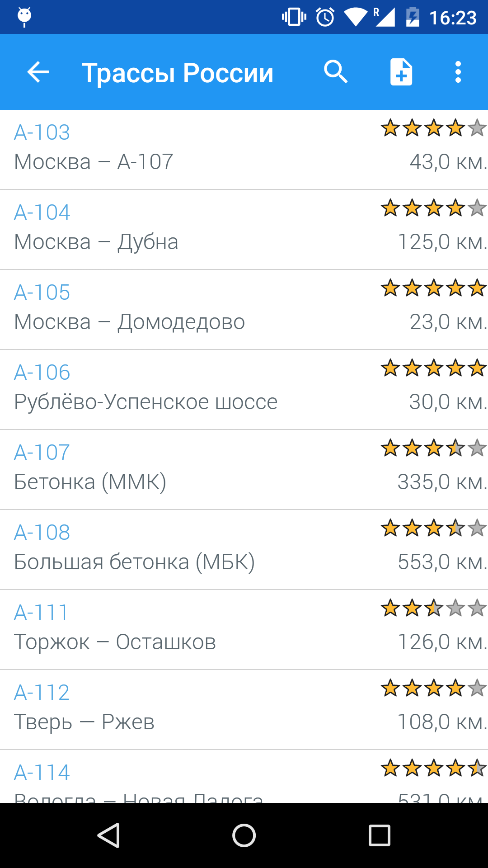Tap the alarm clock status icon
This screenshot has height=868, width=488.
coord(325,18)
